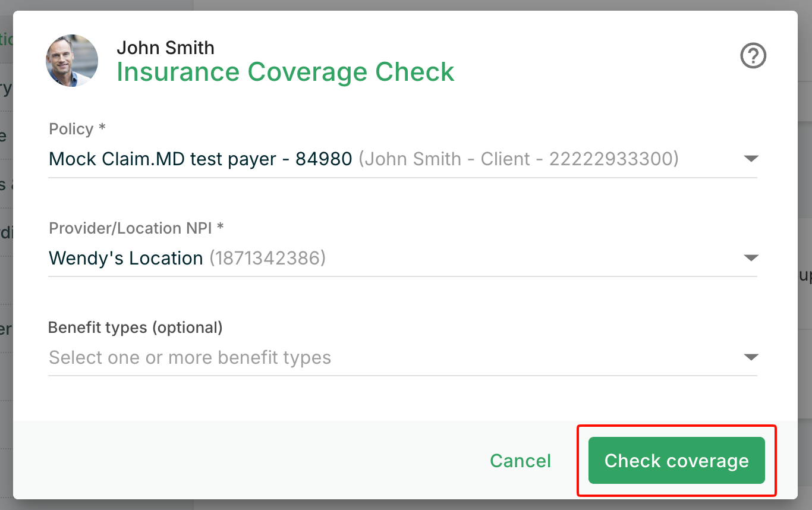Expand the Policy dropdown arrow
This screenshot has width=812, height=510.
point(751,159)
